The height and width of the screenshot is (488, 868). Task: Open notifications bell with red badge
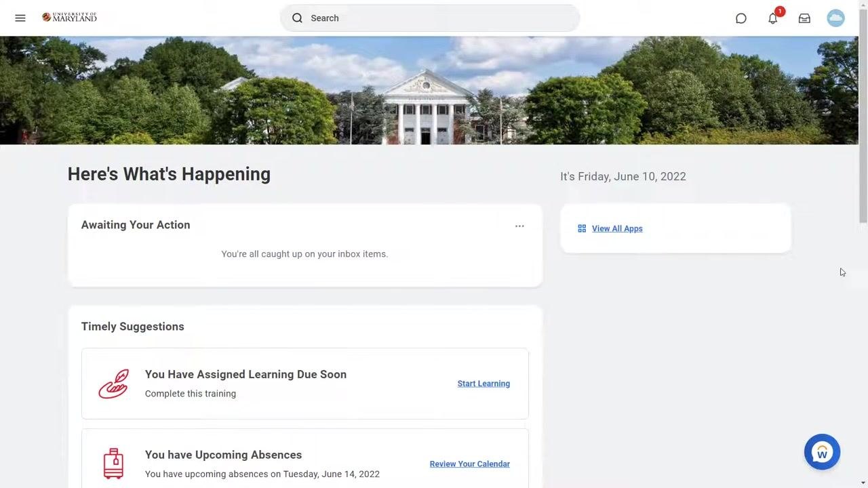[x=773, y=18]
